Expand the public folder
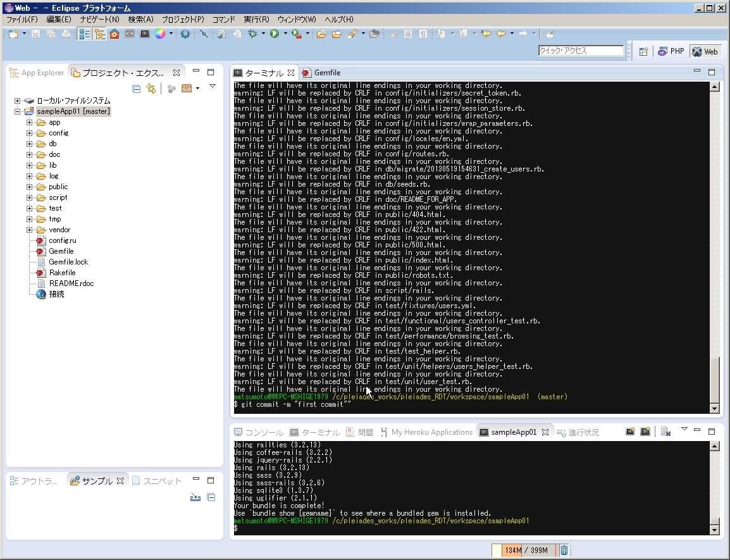This screenshot has width=730, height=560. coord(29,187)
